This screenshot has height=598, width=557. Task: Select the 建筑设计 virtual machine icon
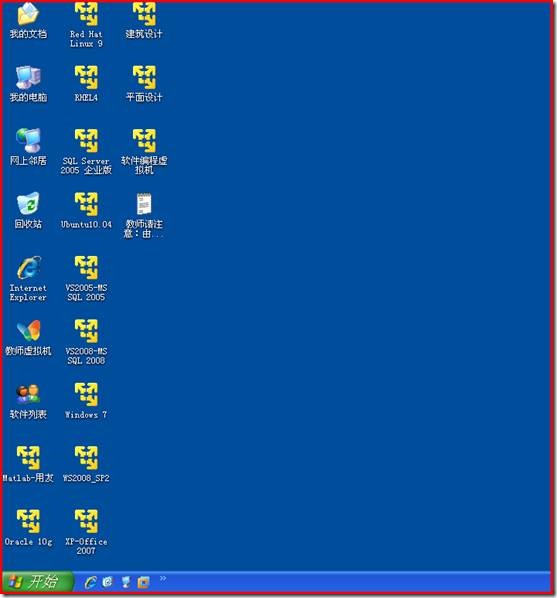pos(144,14)
